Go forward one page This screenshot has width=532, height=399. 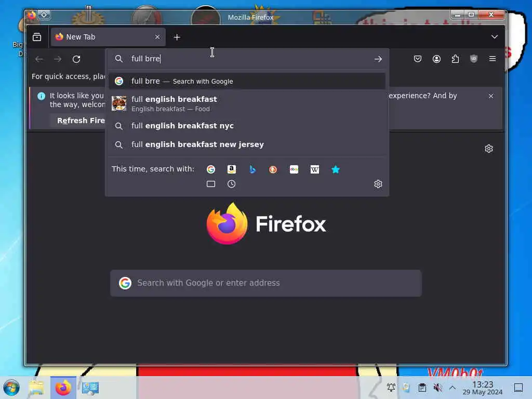[x=58, y=59]
